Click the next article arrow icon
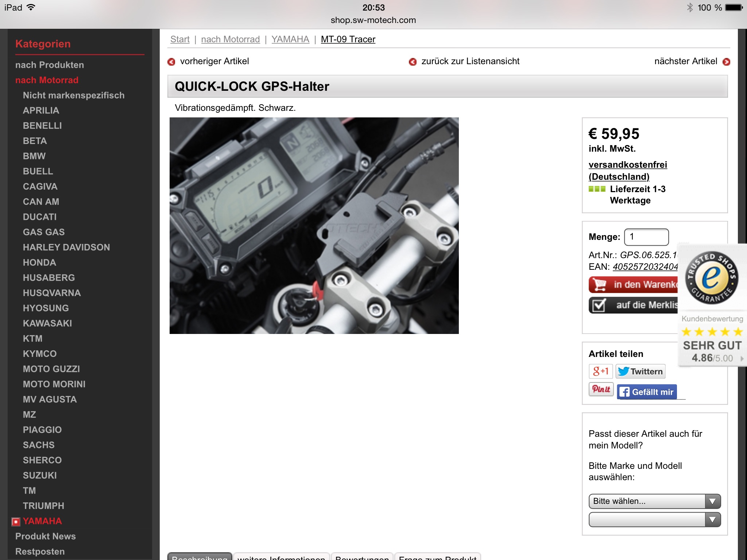This screenshot has width=747, height=560. (726, 62)
